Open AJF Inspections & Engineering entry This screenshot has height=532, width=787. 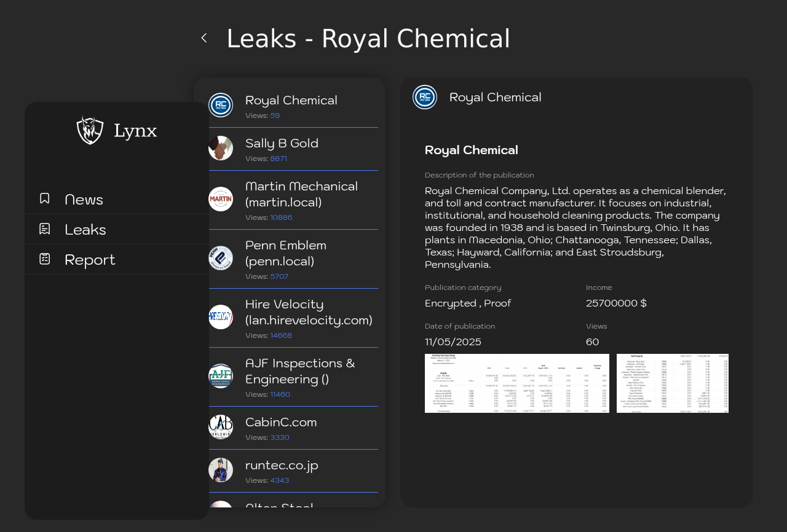pyautogui.click(x=293, y=377)
